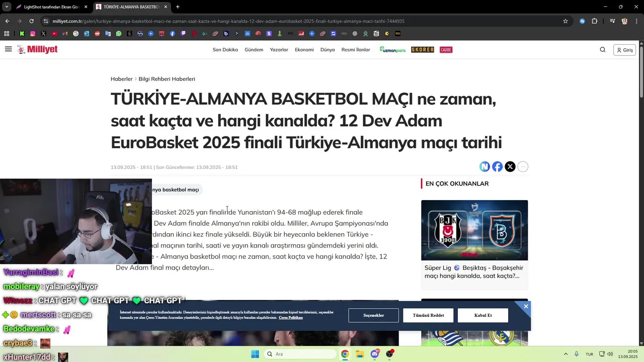The image size is (644, 362).
Task: Open OBS Studio from the taskbar
Action: click(x=389, y=354)
